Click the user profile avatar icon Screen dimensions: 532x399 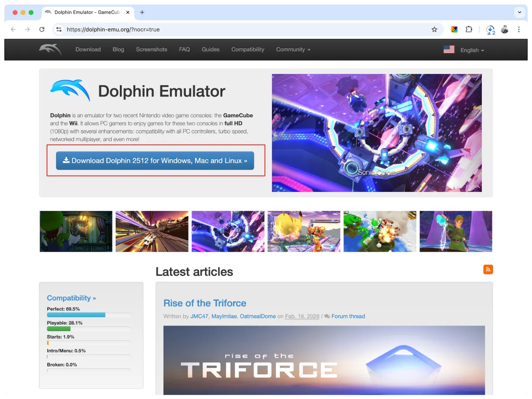click(505, 30)
